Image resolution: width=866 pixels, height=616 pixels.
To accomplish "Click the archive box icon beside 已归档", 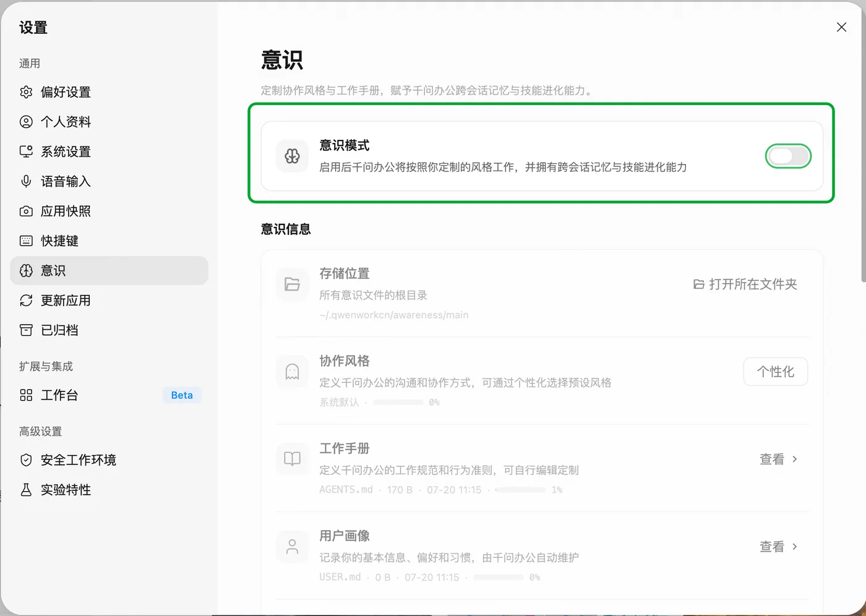I will click(x=26, y=330).
